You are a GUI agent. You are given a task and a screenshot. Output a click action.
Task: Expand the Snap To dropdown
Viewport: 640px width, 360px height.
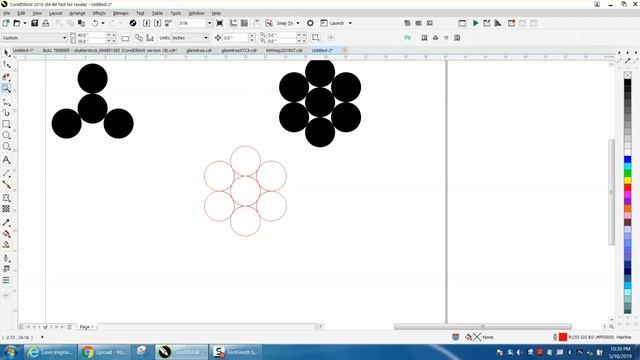click(x=298, y=23)
